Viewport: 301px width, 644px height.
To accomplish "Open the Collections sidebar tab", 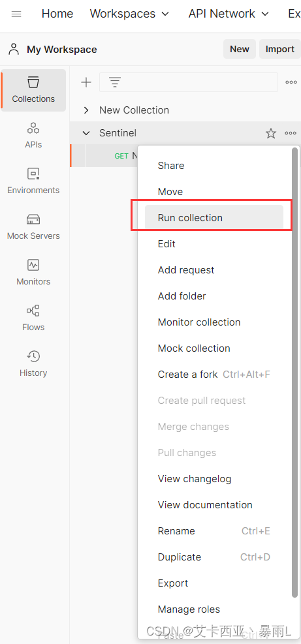I will [x=33, y=90].
